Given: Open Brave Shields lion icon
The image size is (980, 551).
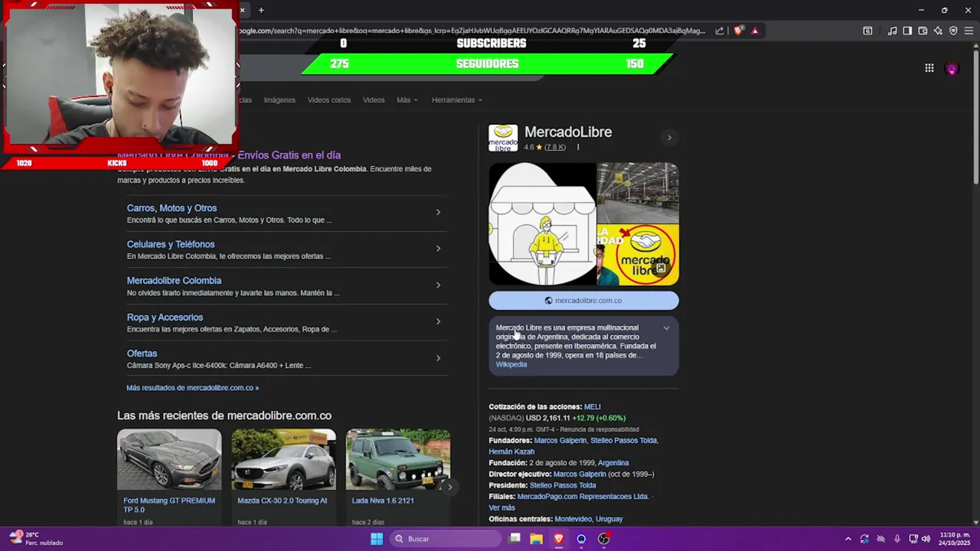Looking at the screenshot, I should pos(738,31).
